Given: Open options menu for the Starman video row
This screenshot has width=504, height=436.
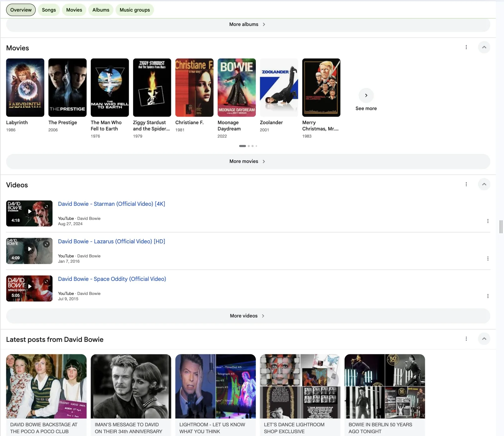Looking at the screenshot, I should 488,221.
